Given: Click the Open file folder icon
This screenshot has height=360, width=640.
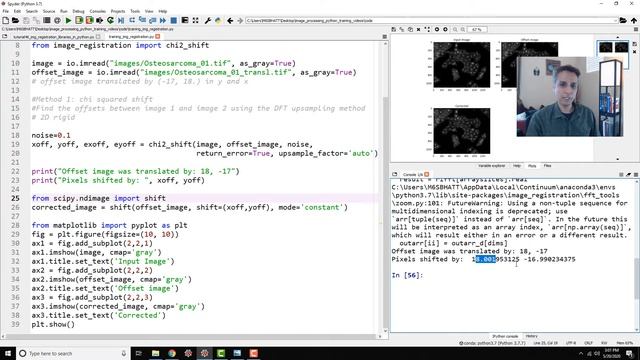Looking at the screenshot, I should (x=16, y=20).
